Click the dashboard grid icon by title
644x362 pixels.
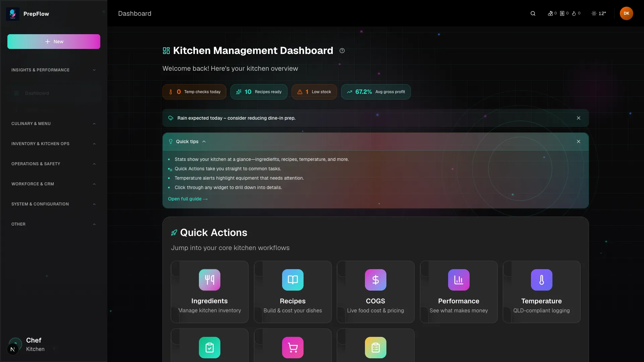pyautogui.click(x=166, y=51)
